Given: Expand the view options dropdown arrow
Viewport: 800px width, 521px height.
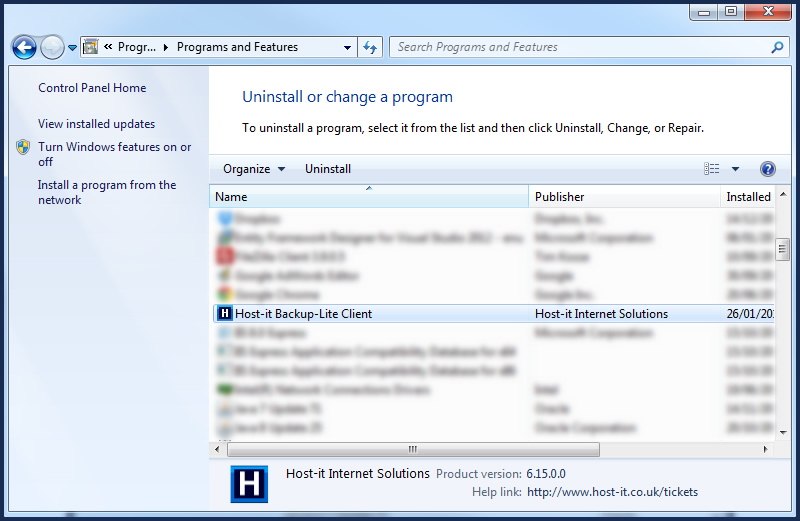Looking at the screenshot, I should pos(735,169).
